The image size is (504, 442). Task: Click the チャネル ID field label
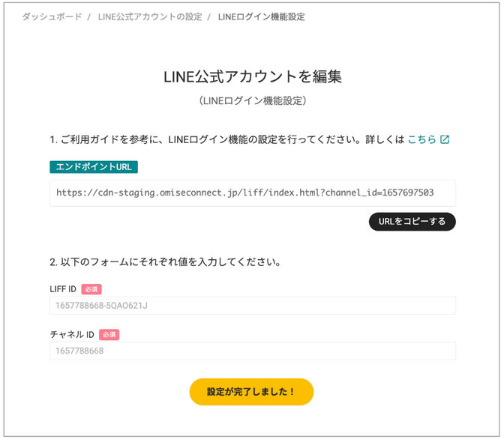tap(72, 334)
